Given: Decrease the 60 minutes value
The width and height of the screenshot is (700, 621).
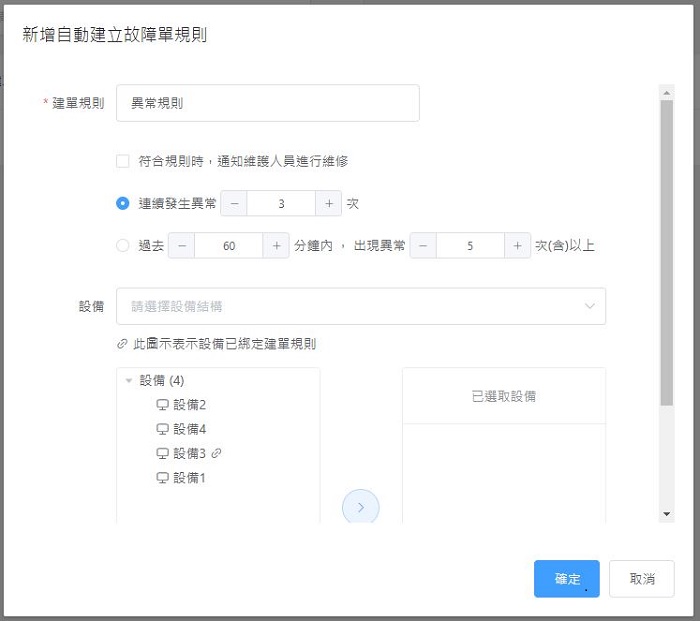Looking at the screenshot, I should [x=181, y=246].
